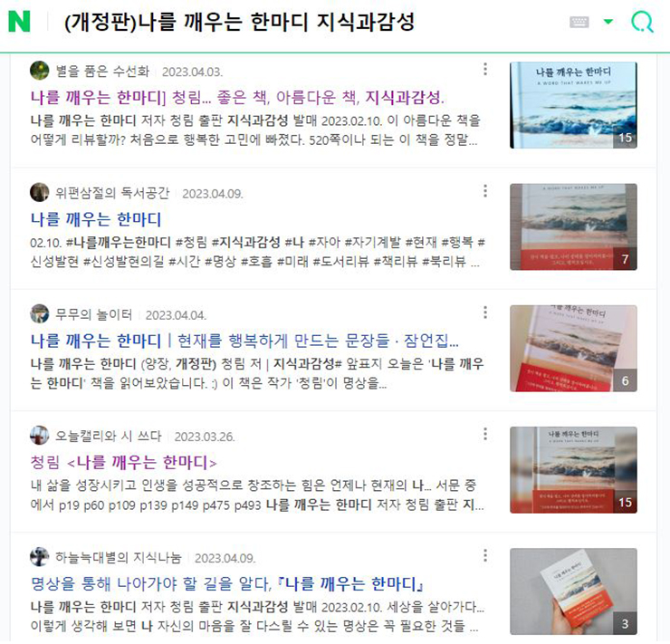This screenshot has height=644, width=670.
Task: Open more options for 하늘늑대별의 지식나눔 post
Action: click(485, 555)
